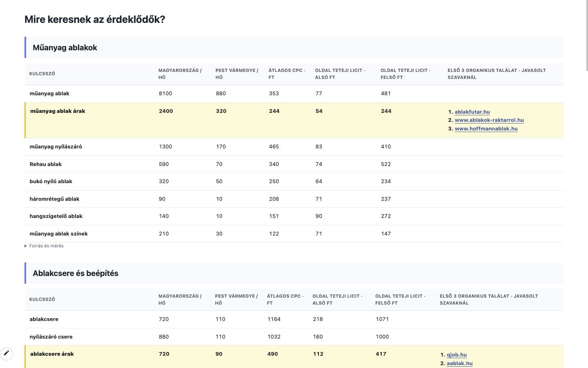Select the hangszigetelő ablak keyword

click(x=56, y=216)
